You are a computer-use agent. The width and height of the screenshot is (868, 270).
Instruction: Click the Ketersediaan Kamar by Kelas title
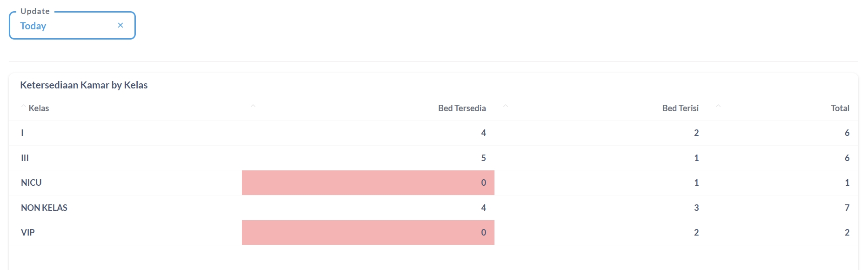point(84,85)
